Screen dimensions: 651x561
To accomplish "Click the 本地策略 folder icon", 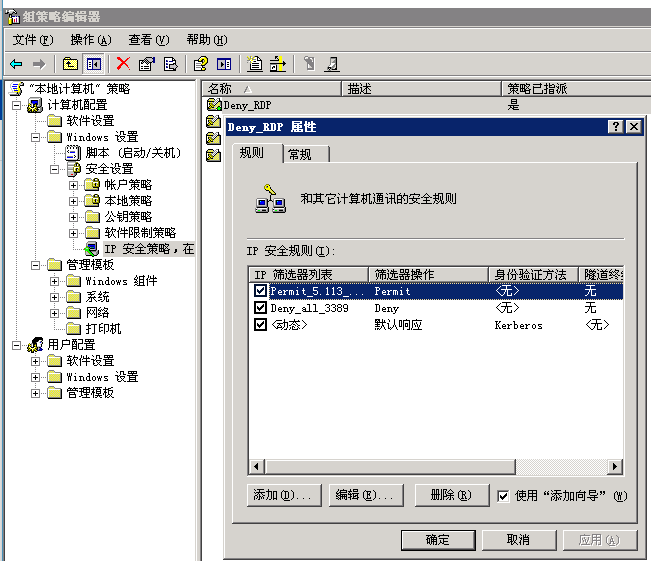I will coord(92,201).
